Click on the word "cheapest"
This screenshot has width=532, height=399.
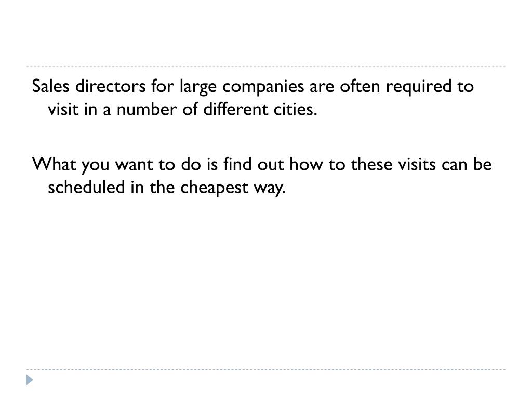click(214, 188)
